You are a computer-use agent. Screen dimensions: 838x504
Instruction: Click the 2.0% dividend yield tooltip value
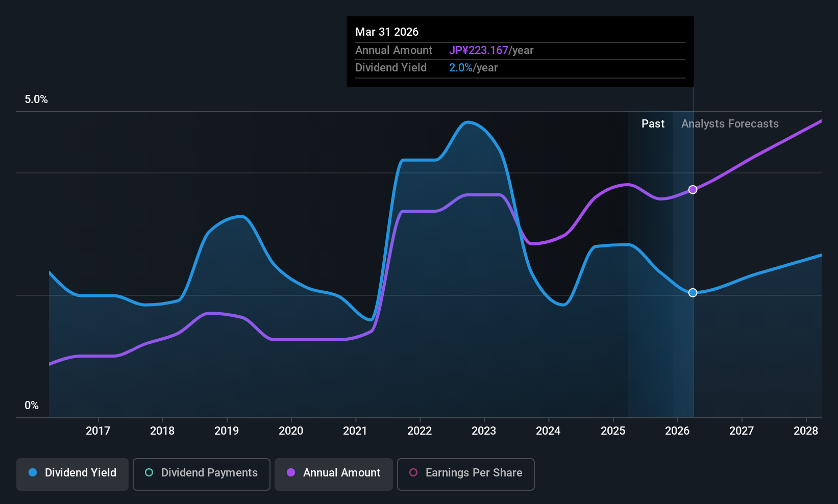click(461, 67)
